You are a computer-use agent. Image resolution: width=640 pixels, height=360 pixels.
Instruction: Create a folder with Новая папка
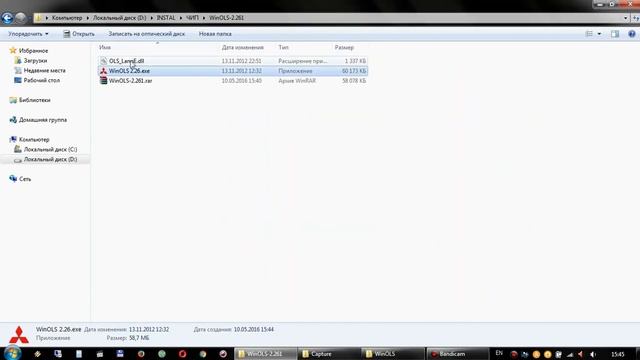click(215, 34)
